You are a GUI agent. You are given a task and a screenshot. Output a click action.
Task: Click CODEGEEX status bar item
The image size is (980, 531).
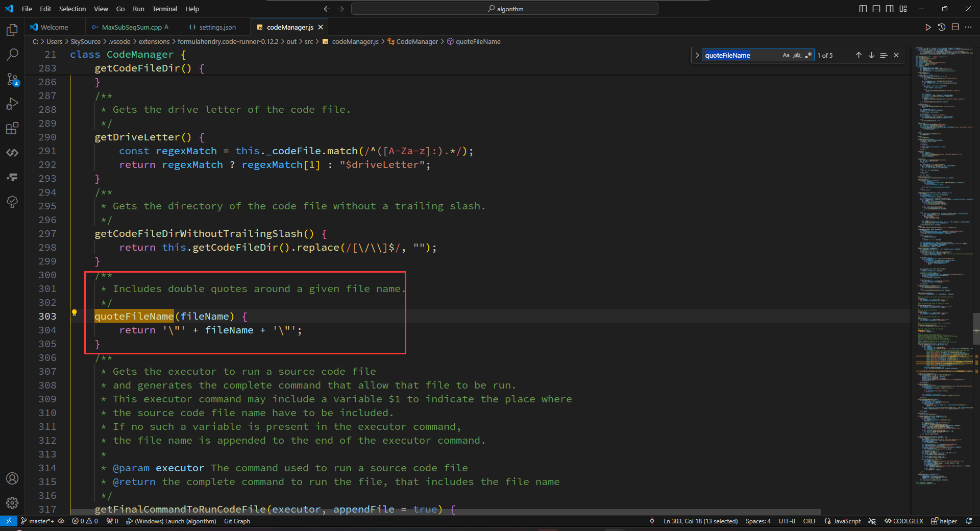pos(904,521)
